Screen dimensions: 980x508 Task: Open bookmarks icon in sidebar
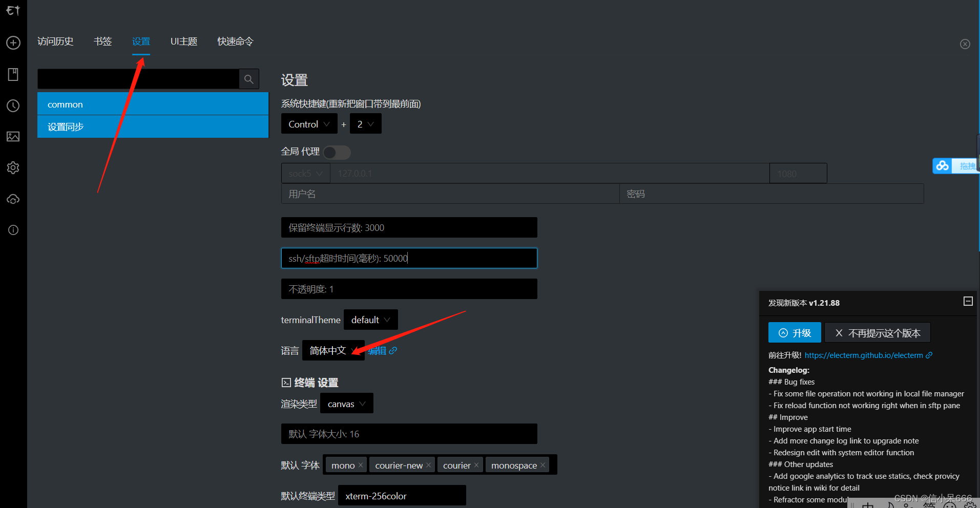point(13,74)
